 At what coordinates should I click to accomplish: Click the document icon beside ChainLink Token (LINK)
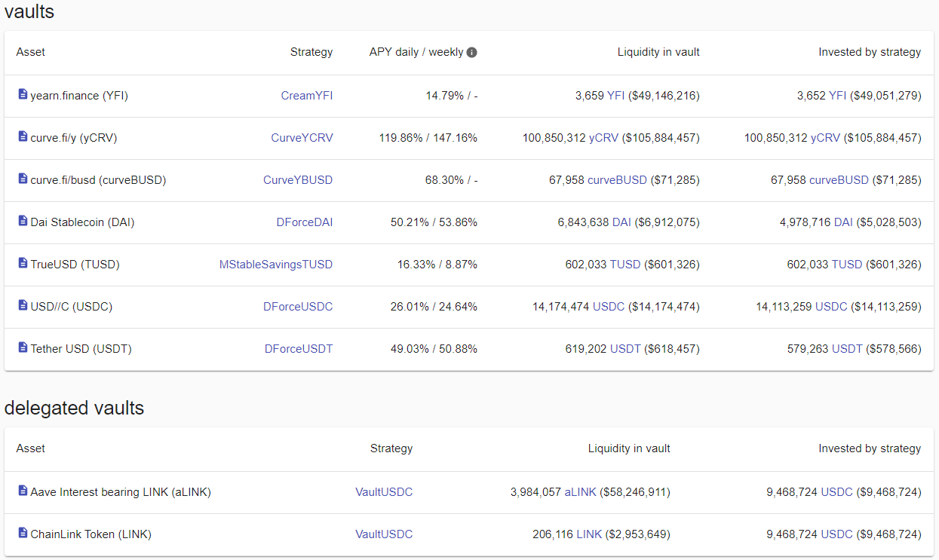[x=23, y=534]
